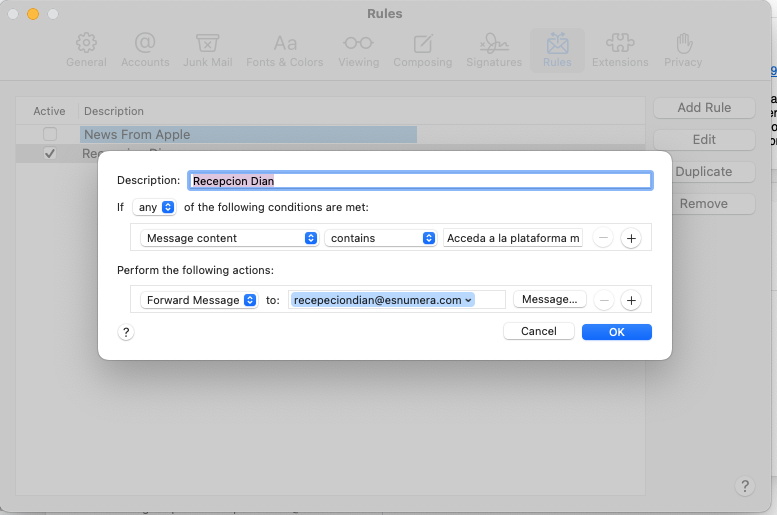The width and height of the screenshot is (777, 515).
Task: Open the Message content criteria dropdown
Action: (x=229, y=238)
